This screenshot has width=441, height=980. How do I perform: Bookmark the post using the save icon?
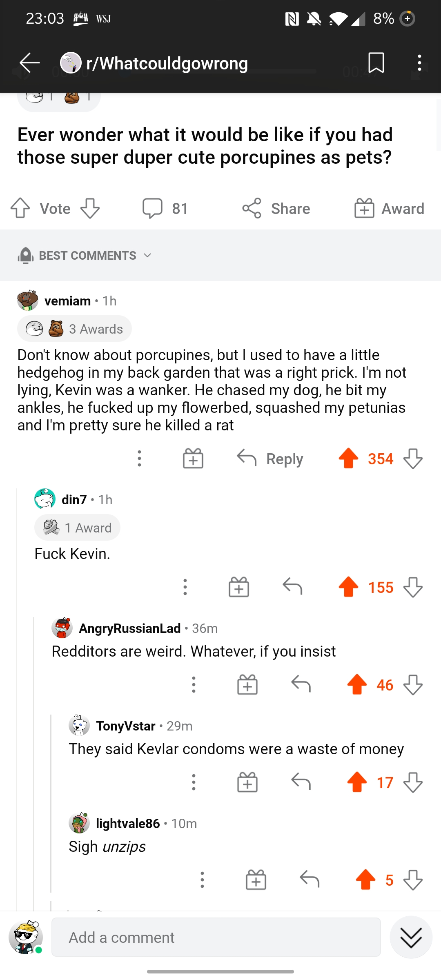376,62
